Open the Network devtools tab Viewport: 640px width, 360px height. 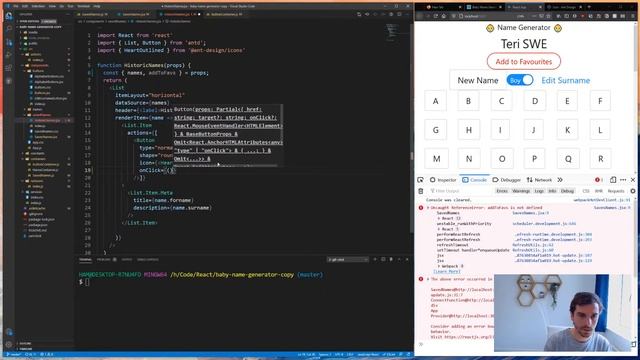(x=539, y=180)
